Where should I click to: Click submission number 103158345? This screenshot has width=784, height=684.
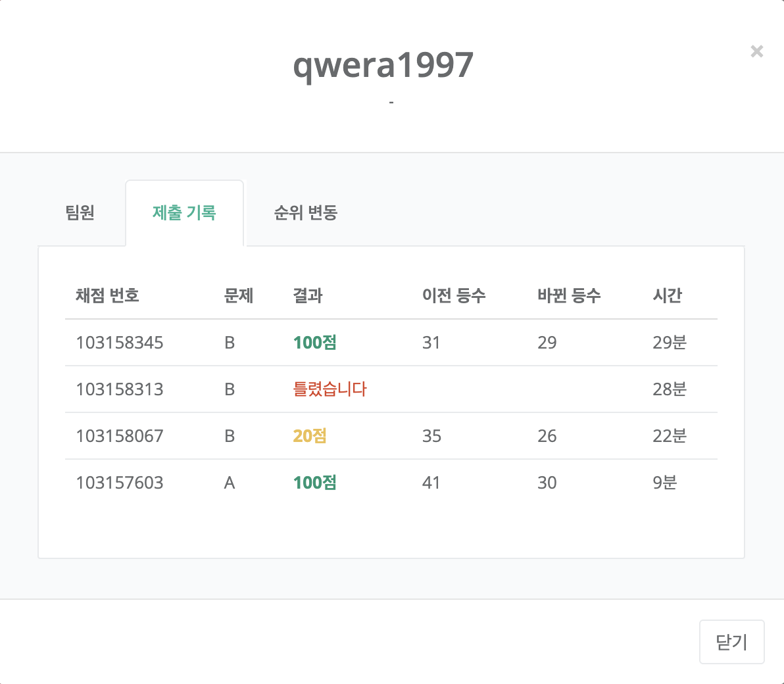120,343
